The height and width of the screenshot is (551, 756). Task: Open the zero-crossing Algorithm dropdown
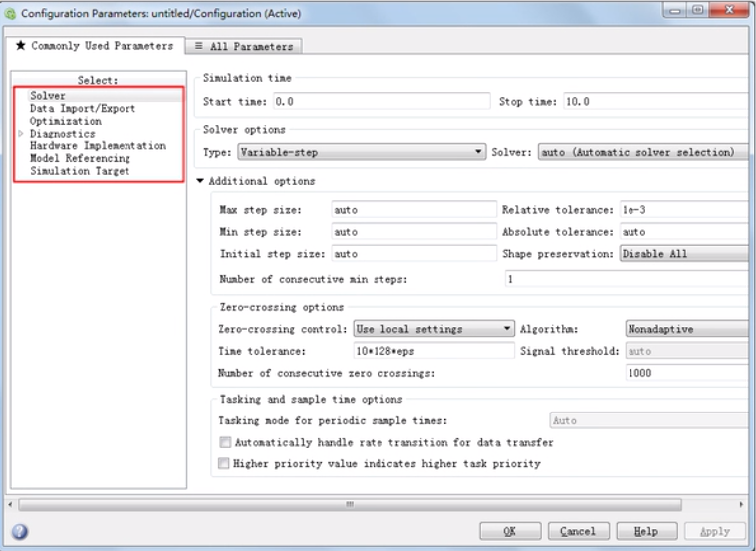coord(688,329)
